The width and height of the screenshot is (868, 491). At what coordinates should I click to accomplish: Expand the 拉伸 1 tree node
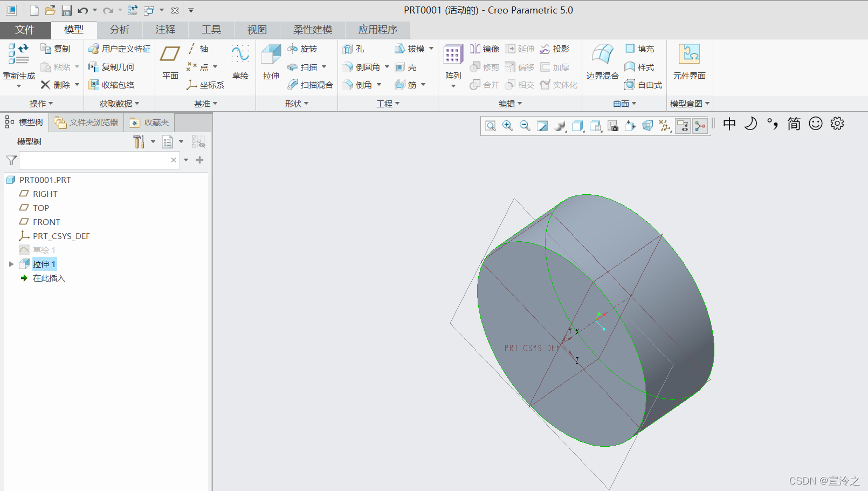pos(11,264)
